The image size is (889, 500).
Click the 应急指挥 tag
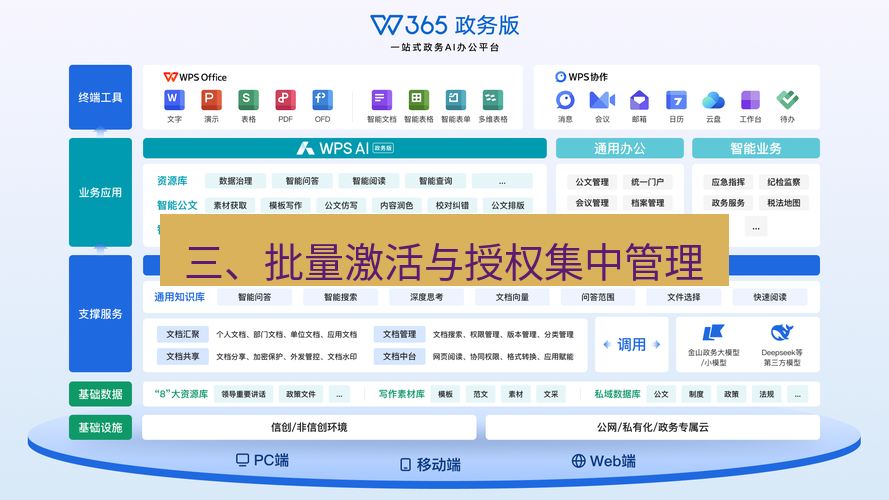728,182
